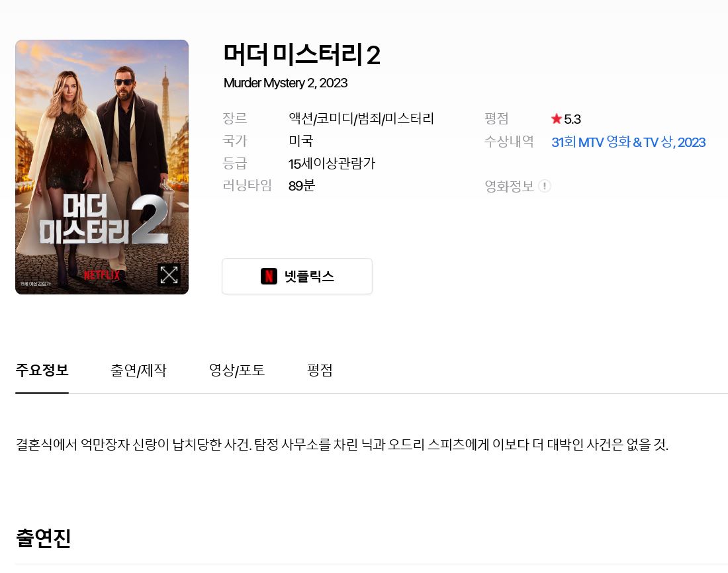
Task: Open the 넷플릭스 streaming button
Action: click(297, 277)
